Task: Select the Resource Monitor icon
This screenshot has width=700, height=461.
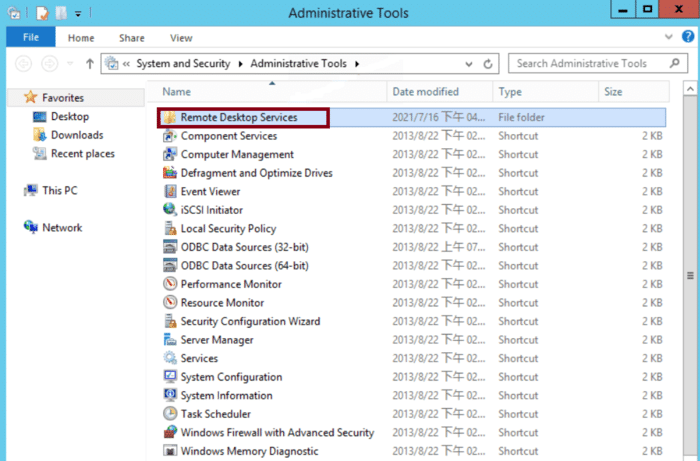Action: pos(170,303)
